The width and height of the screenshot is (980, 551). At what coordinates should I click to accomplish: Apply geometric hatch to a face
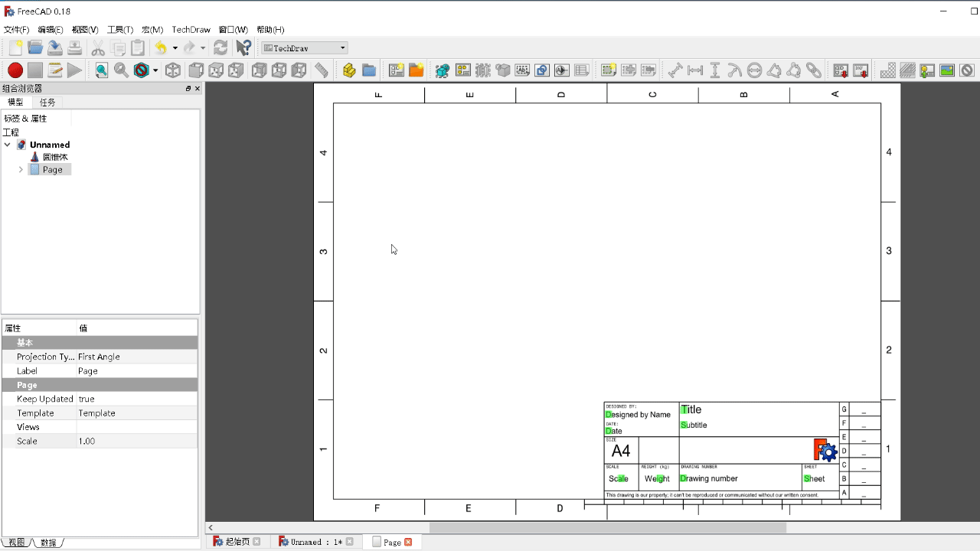click(x=908, y=70)
